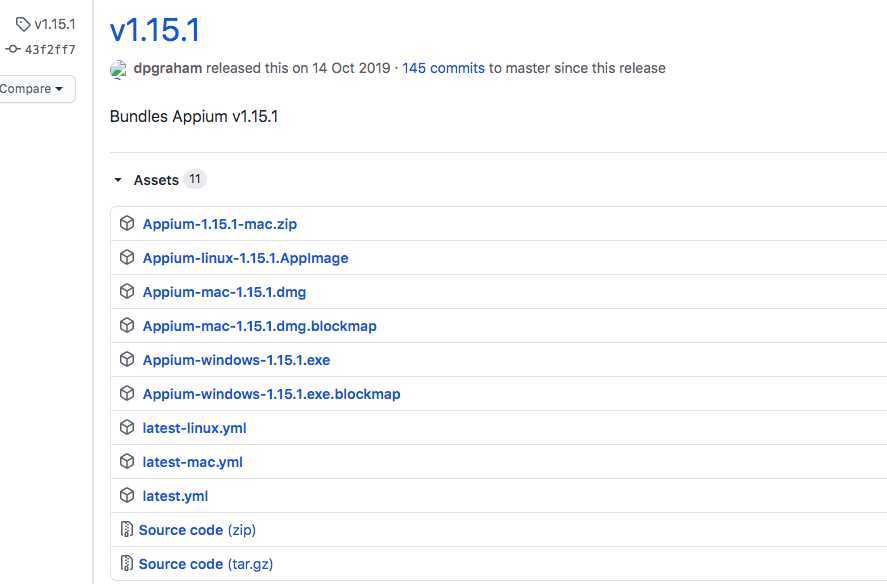Screen dimensions: 887x584
Task: Open the 43f2ff7 commit hash
Action: coord(50,50)
